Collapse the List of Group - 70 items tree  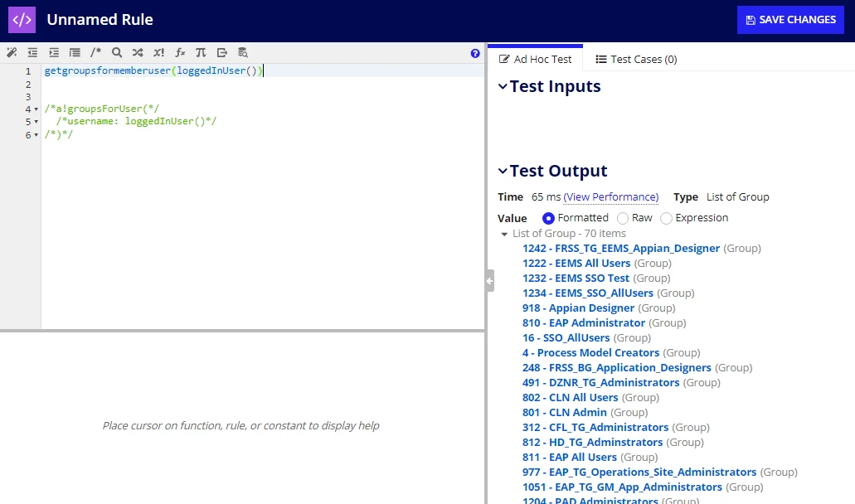click(x=504, y=234)
